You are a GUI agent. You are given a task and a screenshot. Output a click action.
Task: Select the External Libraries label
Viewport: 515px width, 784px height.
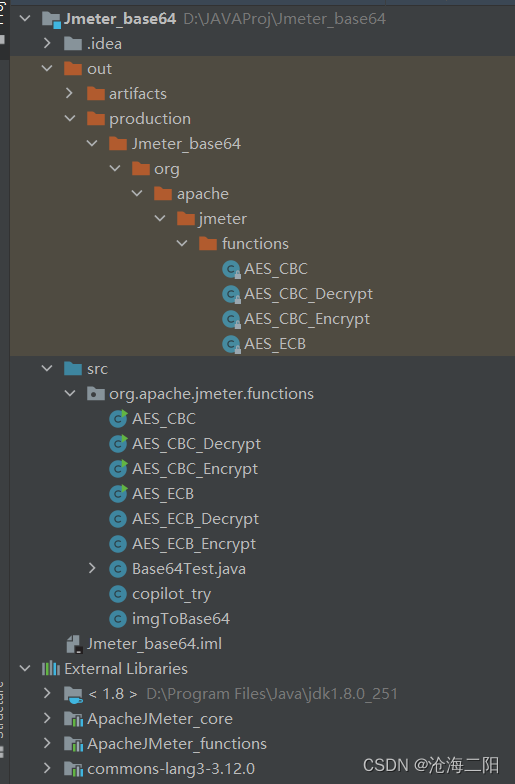coord(126,668)
